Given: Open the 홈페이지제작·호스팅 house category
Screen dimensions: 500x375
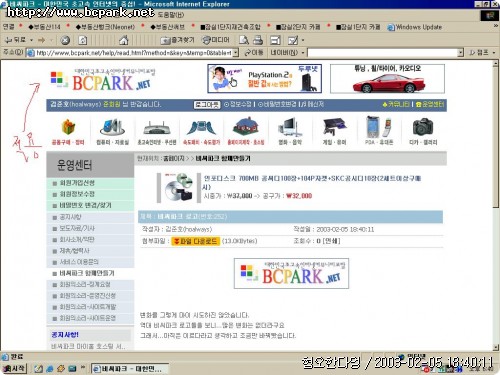Looking at the screenshot, I should click(246, 132).
